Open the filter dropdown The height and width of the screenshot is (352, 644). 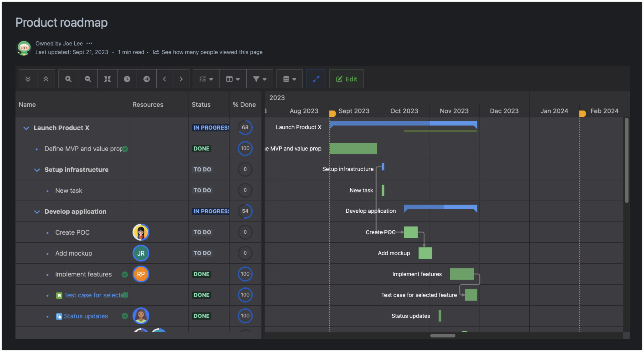point(260,79)
